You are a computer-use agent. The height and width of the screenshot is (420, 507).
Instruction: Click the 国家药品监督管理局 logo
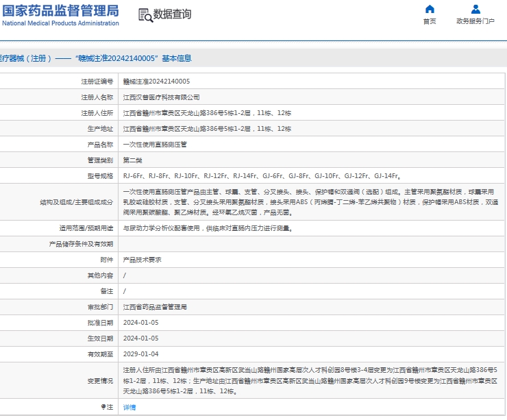click(60, 15)
